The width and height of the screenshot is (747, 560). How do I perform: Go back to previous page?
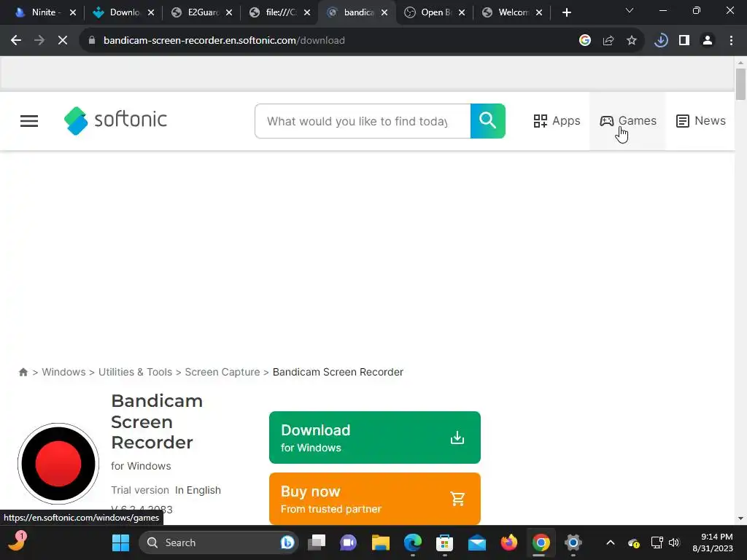(x=16, y=41)
